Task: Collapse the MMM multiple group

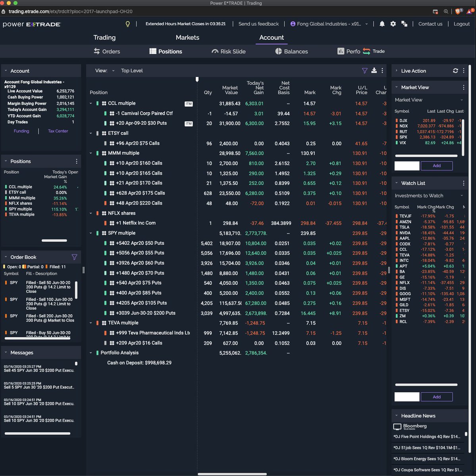Action: (91, 153)
